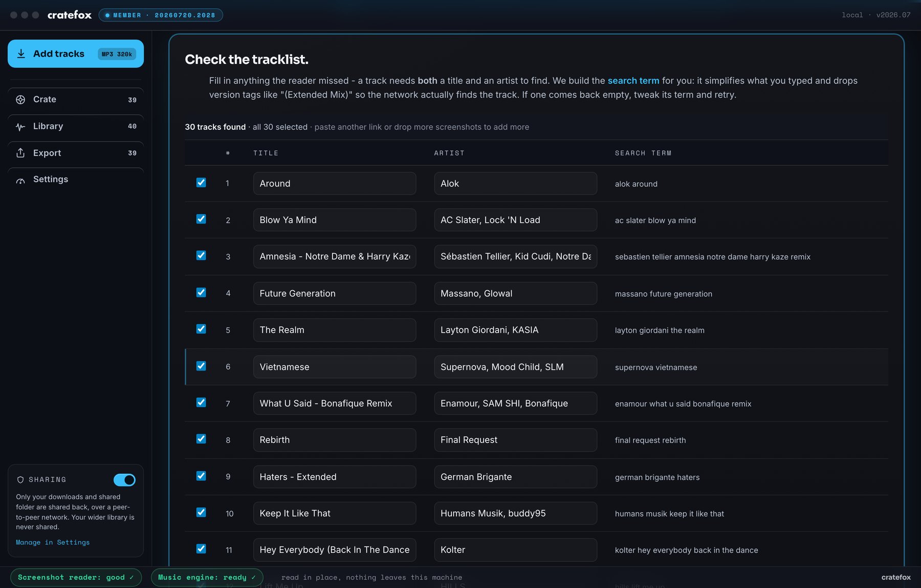Image resolution: width=921 pixels, height=588 pixels.
Task: Edit the Amnesia - Notre Dame title field
Action: (335, 257)
